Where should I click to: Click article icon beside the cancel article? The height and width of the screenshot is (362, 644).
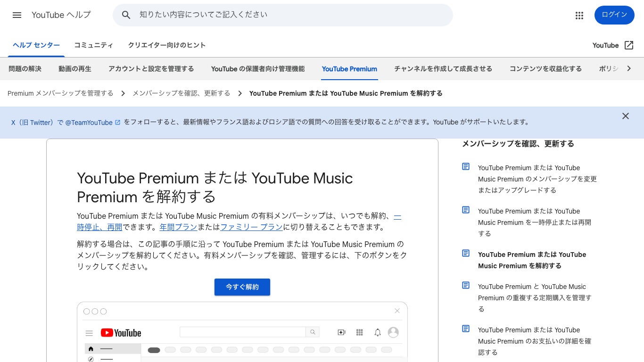click(466, 254)
